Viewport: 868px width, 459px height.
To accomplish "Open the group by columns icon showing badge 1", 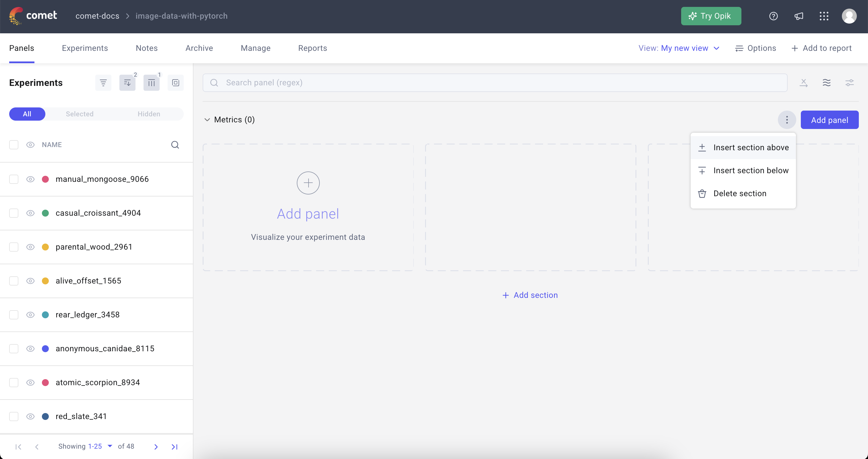I will click(152, 83).
